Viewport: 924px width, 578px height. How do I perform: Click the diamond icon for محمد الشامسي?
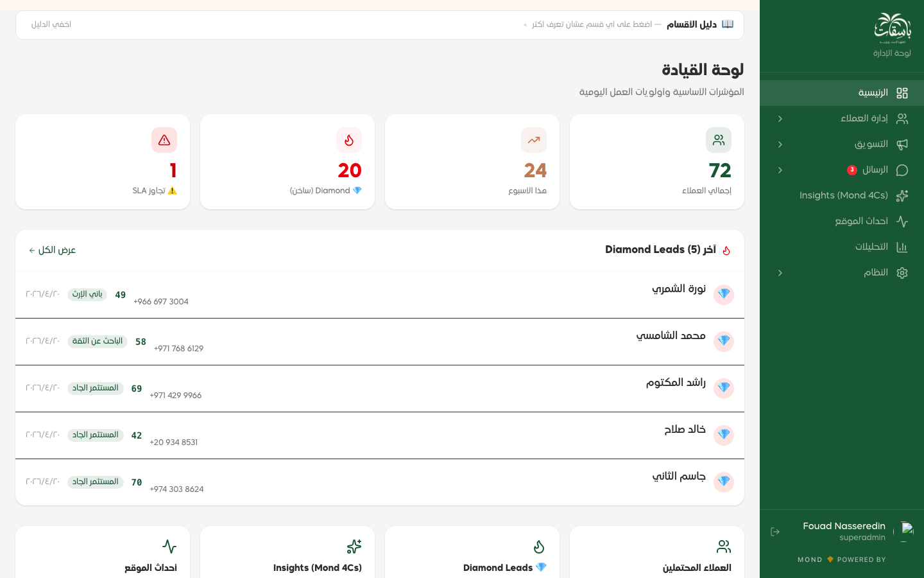724,341
